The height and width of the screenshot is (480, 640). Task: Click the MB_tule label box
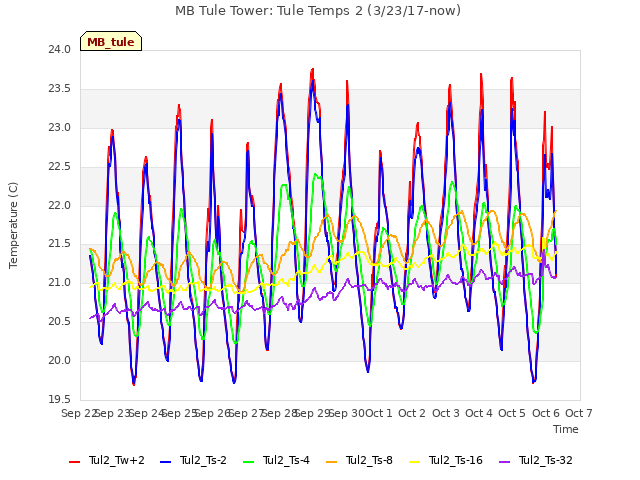click(111, 41)
